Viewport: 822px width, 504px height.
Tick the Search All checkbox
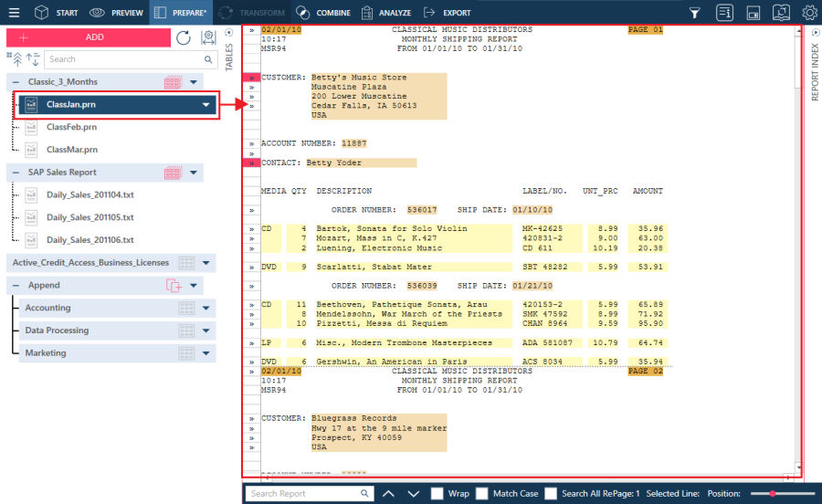coord(551,494)
